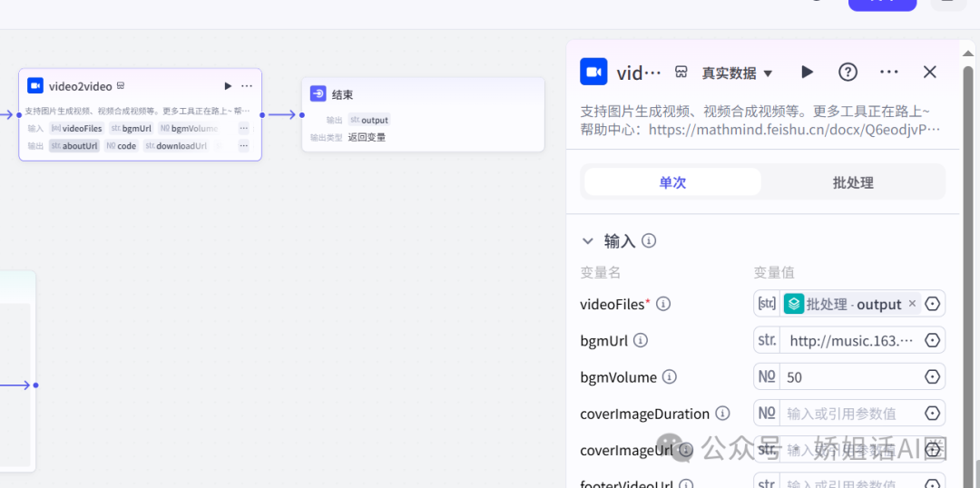
Task: Open variable picker for coverImageDuration
Action: click(933, 413)
